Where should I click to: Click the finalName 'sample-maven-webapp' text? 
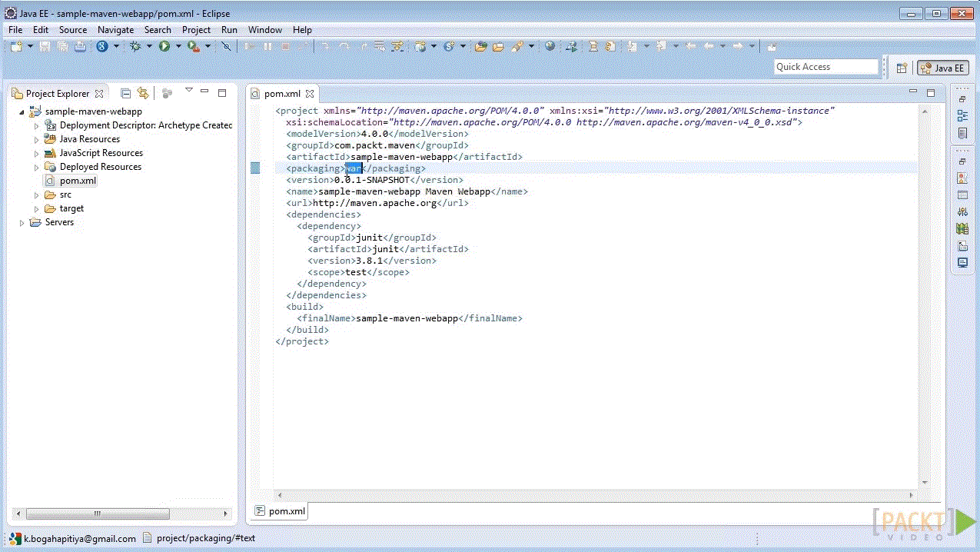coord(407,318)
